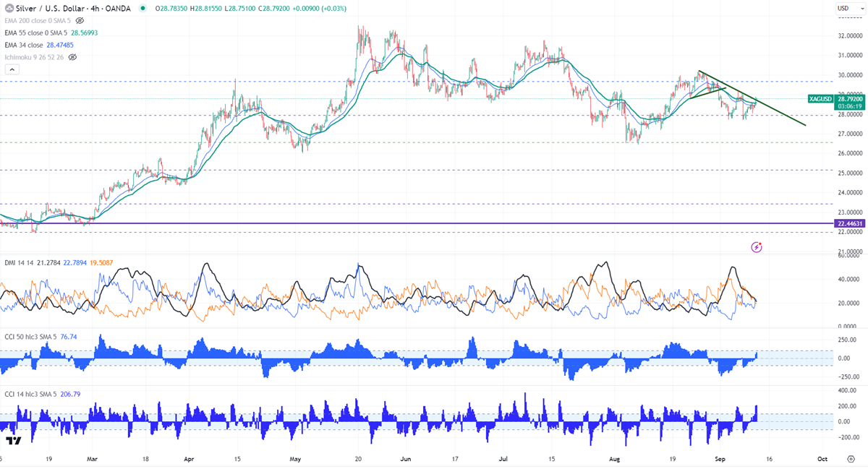Click the Aug date on the time axis
The height and width of the screenshot is (469, 868).
coord(615,458)
